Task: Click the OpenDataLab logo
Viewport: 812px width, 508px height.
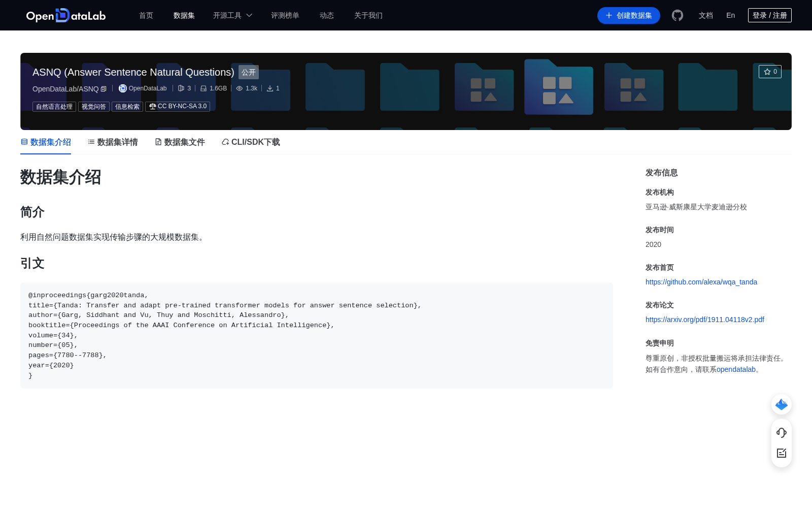Action: 66,15
